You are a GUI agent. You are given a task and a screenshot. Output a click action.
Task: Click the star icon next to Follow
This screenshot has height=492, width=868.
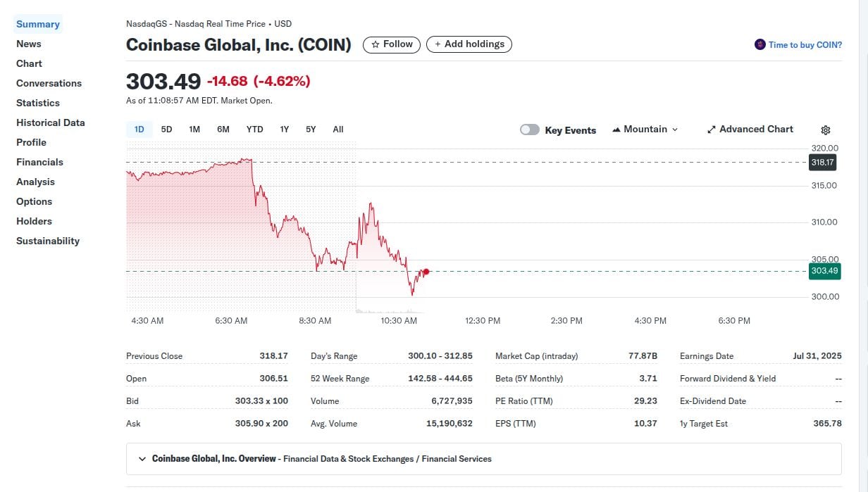pos(377,44)
